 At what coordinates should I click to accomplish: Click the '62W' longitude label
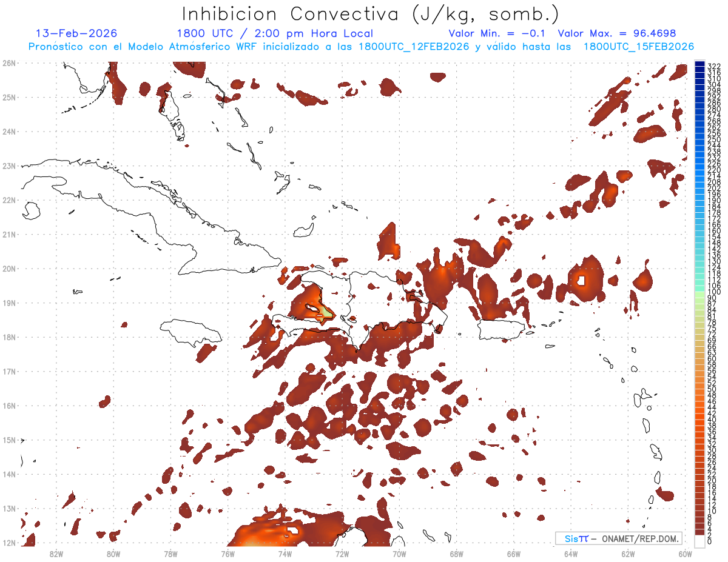[628, 554]
